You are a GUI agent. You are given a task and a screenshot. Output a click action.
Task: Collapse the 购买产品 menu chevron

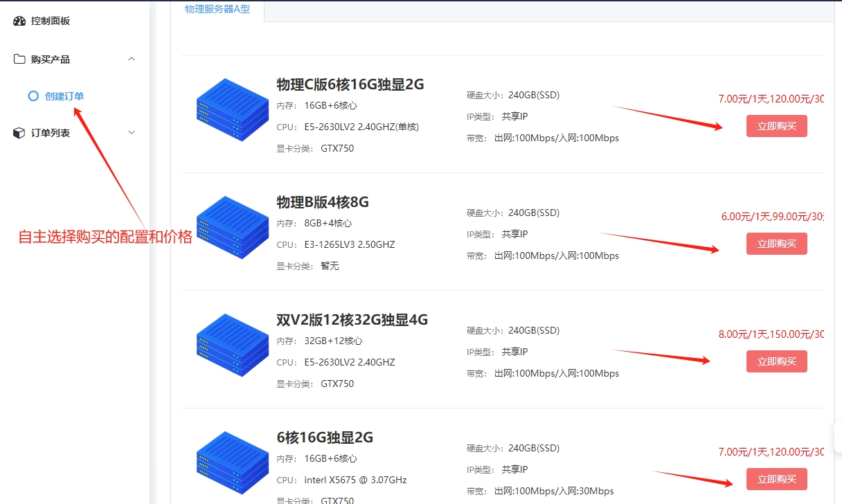pos(132,60)
